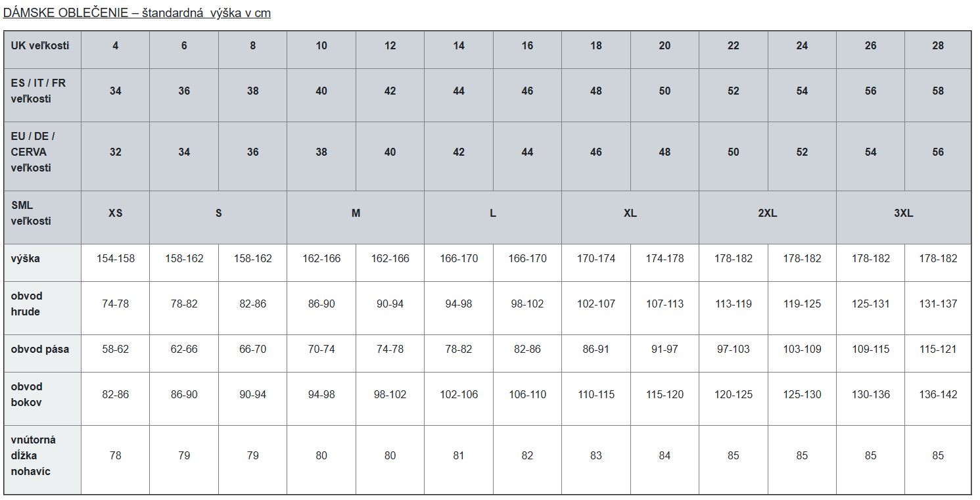Click the ES / IT / FR veľkosti header
The width and height of the screenshot is (980, 500).
42,95
